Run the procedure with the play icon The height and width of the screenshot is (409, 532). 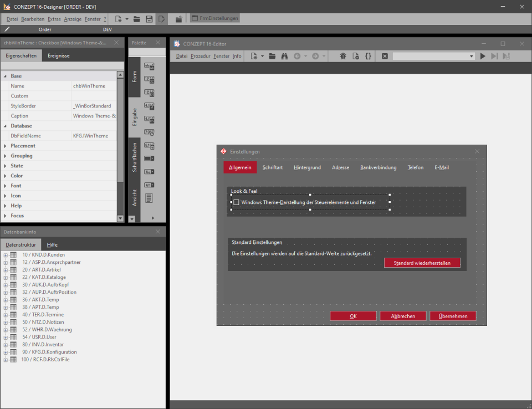point(483,55)
